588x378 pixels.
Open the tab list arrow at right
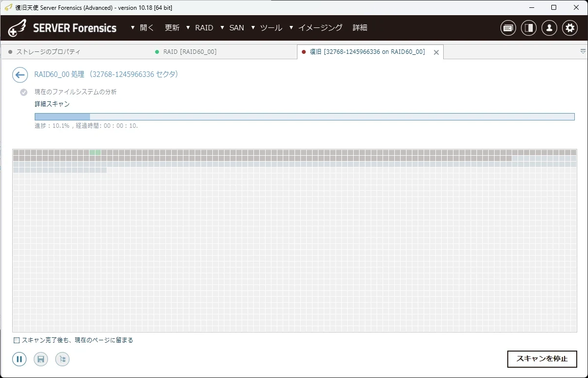click(x=583, y=51)
